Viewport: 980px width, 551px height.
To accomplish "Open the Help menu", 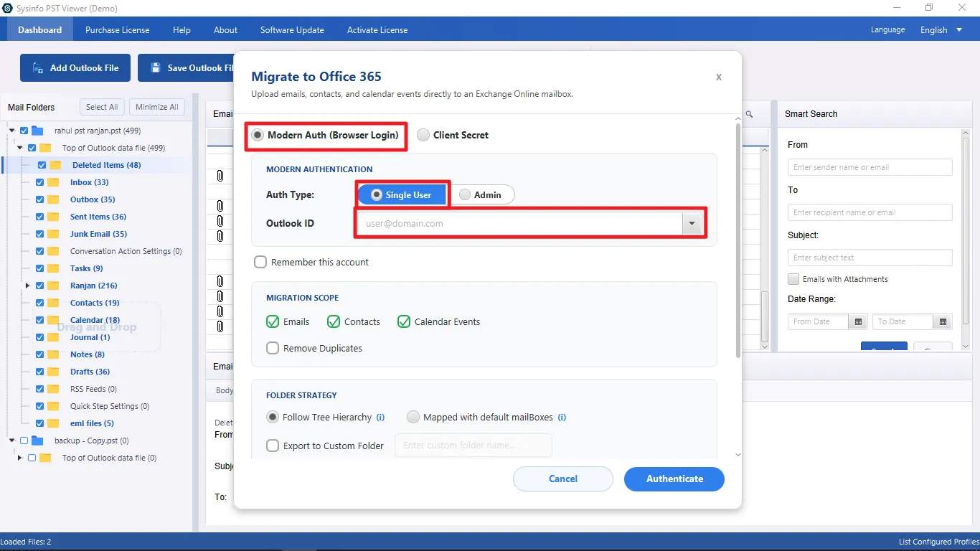I will 182,30.
